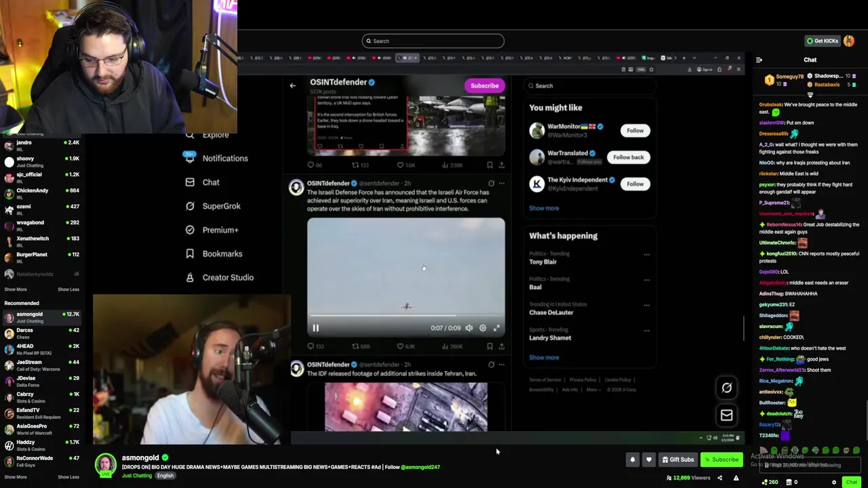Click the X page scrollbar

tap(744, 329)
